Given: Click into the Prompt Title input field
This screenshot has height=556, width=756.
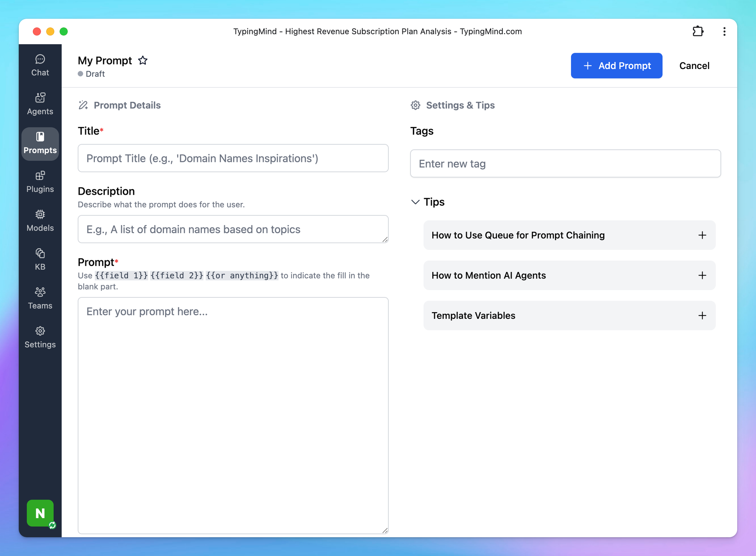Looking at the screenshot, I should (x=233, y=158).
